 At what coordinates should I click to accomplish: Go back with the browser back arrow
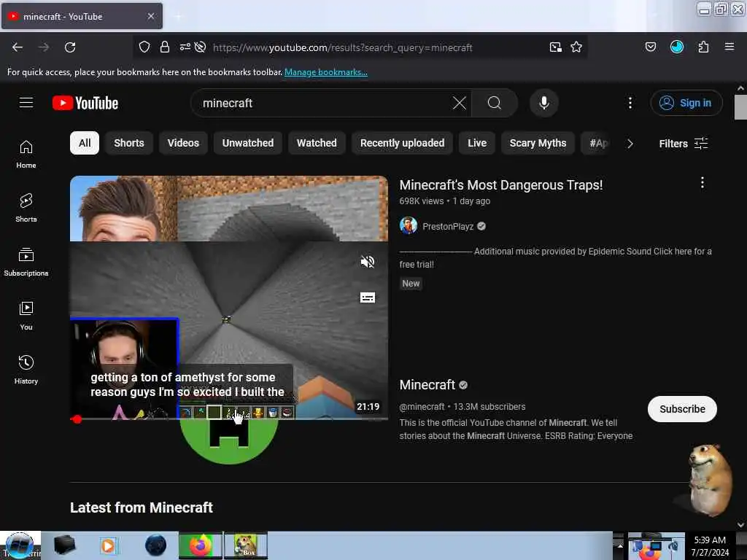pyautogui.click(x=18, y=47)
